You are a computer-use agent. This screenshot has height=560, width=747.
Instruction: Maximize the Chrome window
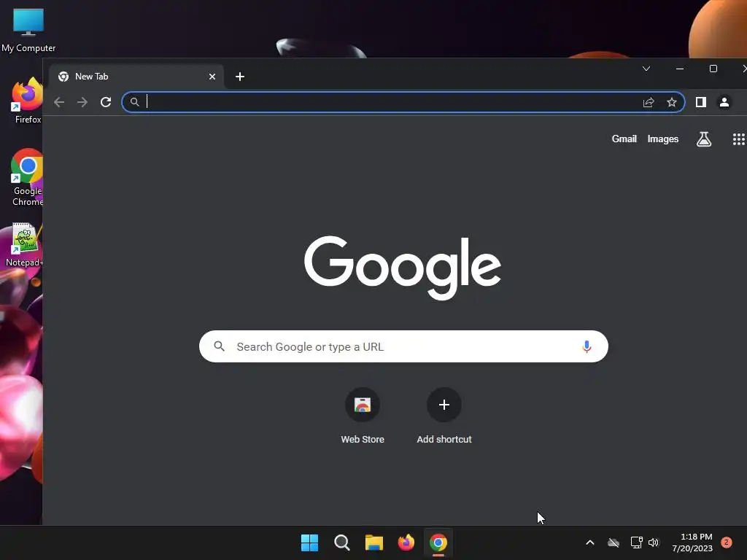click(713, 69)
